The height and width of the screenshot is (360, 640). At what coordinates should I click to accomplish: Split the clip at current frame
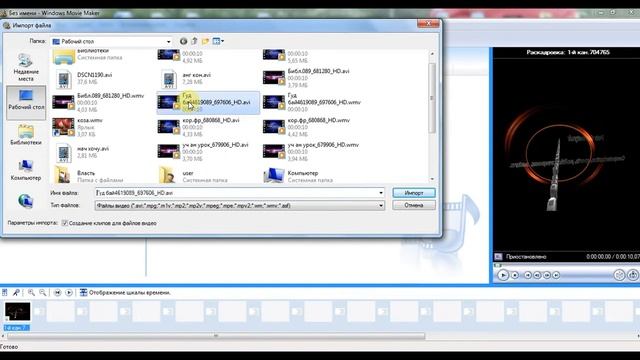click(619, 275)
